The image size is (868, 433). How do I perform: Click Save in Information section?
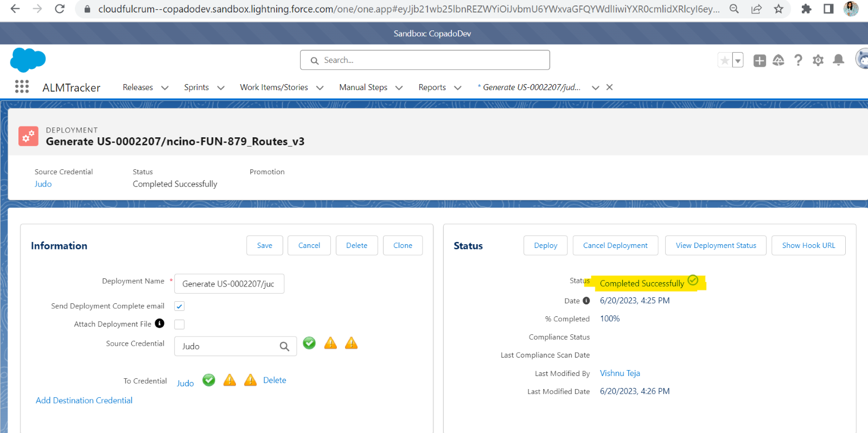[265, 245]
